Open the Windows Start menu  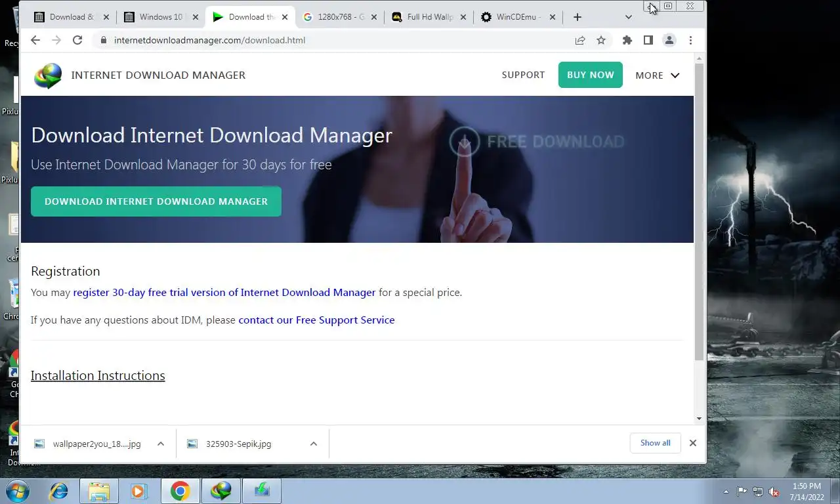(18, 491)
